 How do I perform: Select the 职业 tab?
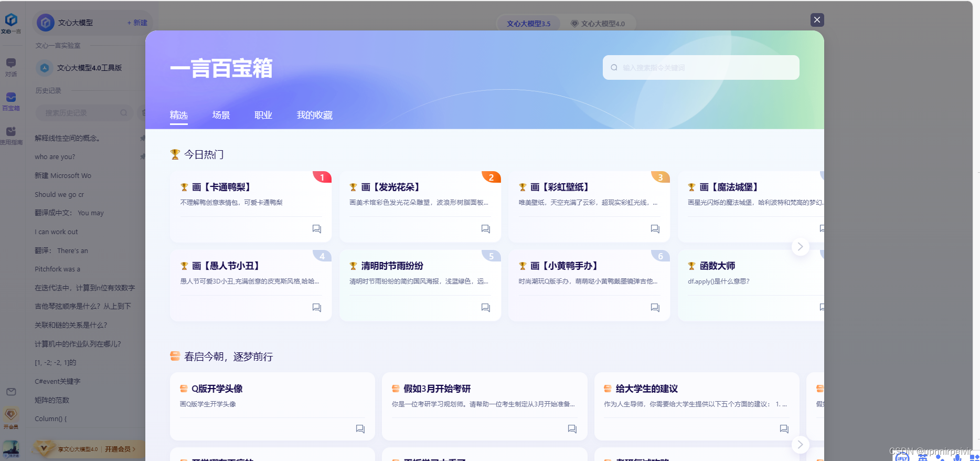[263, 115]
